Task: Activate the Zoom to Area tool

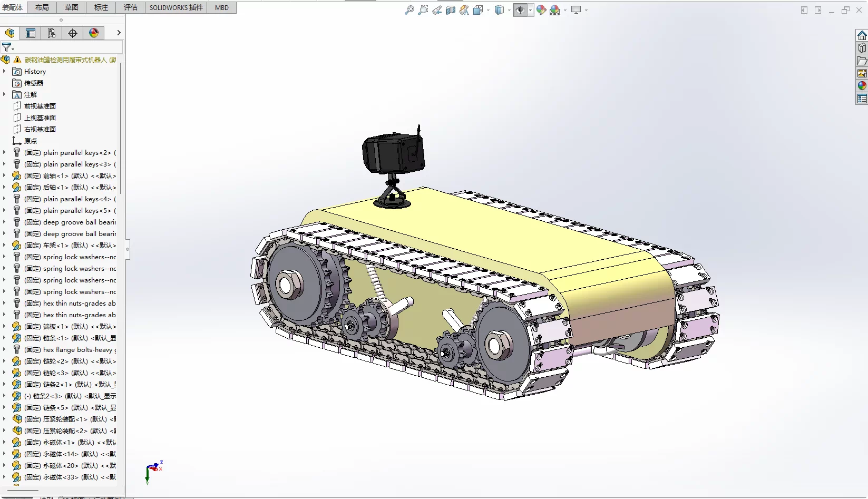Action: 423,10
